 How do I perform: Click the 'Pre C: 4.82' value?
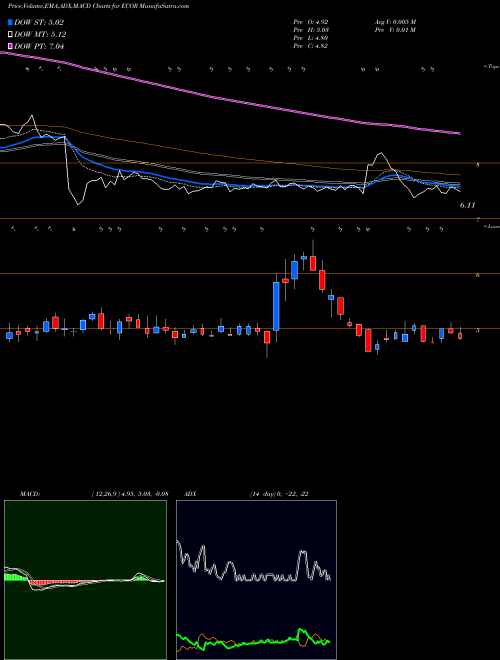311,46
